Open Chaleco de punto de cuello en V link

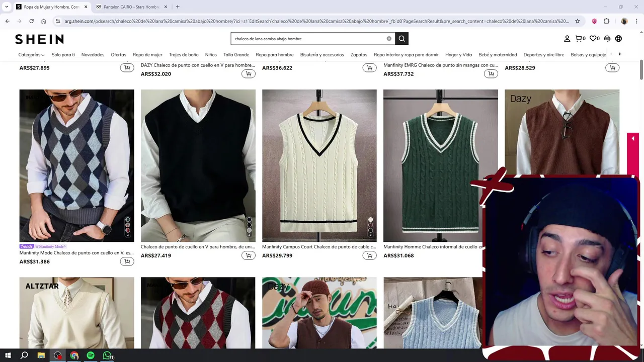pyautogui.click(x=198, y=247)
